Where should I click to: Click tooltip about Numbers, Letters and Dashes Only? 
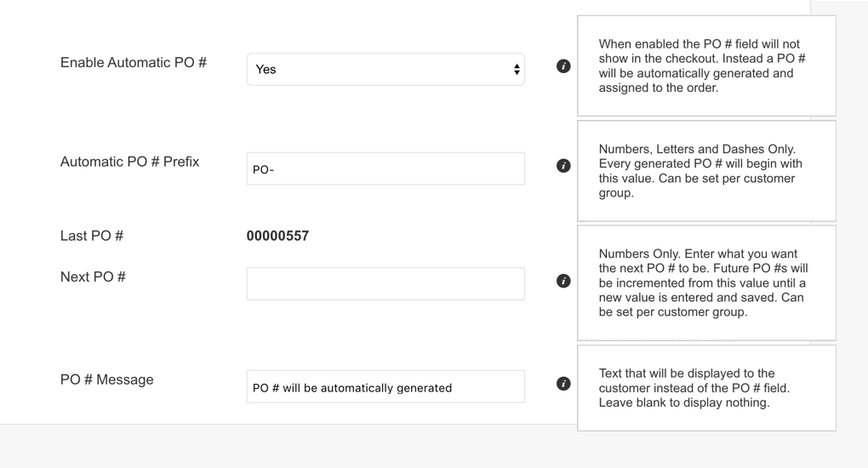click(x=706, y=171)
